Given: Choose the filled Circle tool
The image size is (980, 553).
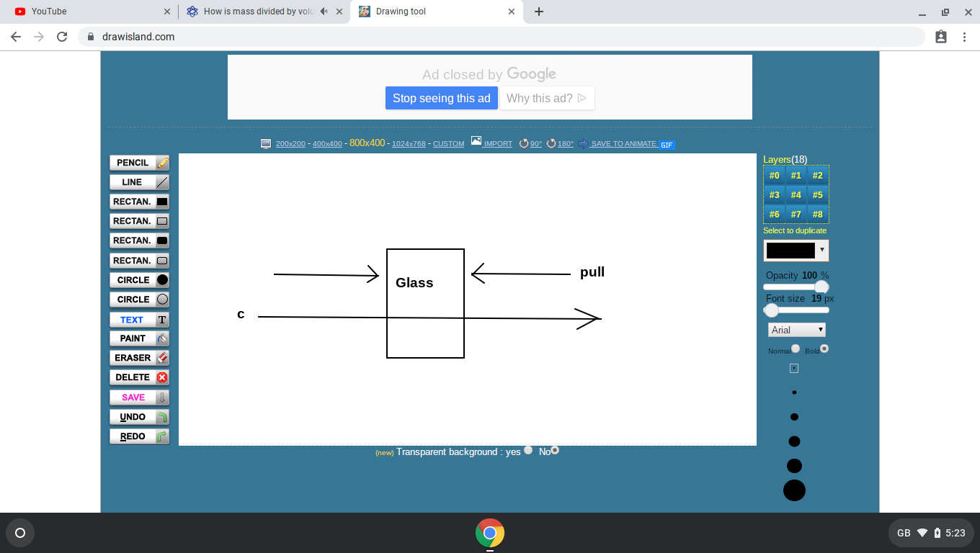Looking at the screenshot, I should click(x=139, y=280).
